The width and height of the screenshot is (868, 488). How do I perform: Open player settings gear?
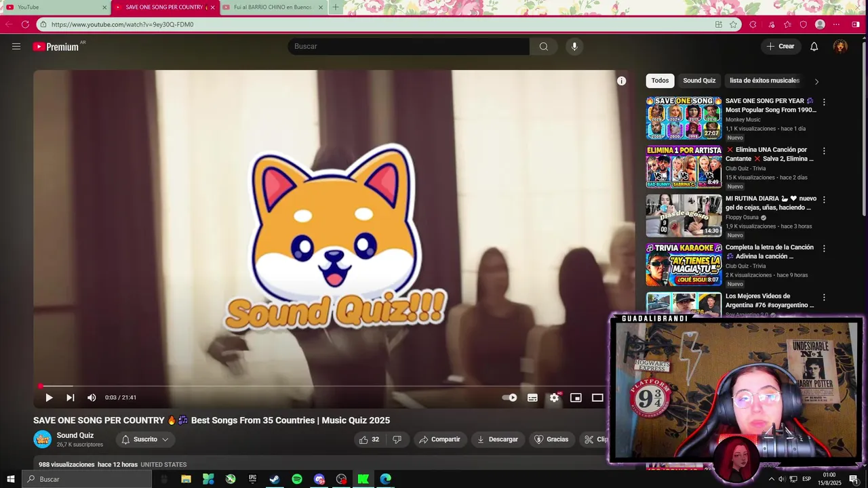(x=554, y=398)
